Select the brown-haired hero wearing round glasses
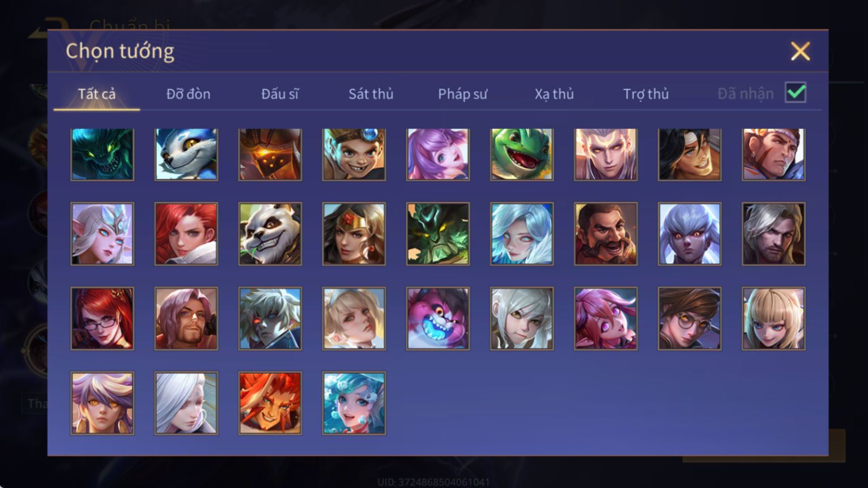 pos(689,318)
